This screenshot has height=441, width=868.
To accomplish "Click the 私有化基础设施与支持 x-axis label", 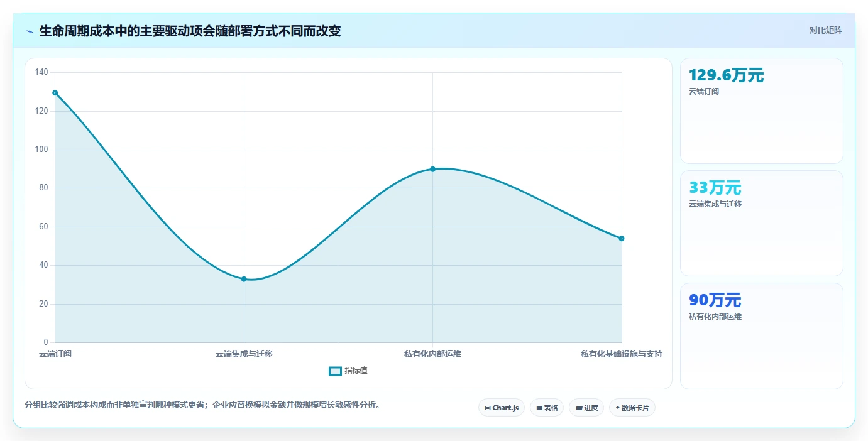I will 622,354.
